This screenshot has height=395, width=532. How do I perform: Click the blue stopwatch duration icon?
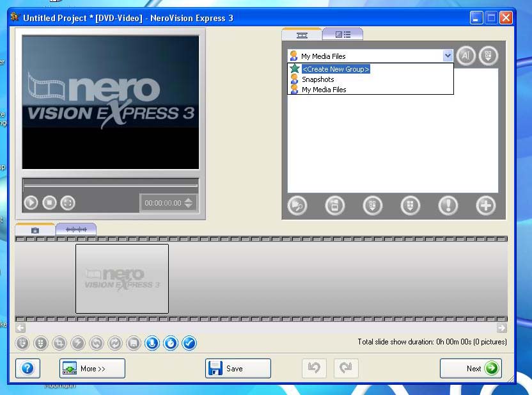coord(171,343)
